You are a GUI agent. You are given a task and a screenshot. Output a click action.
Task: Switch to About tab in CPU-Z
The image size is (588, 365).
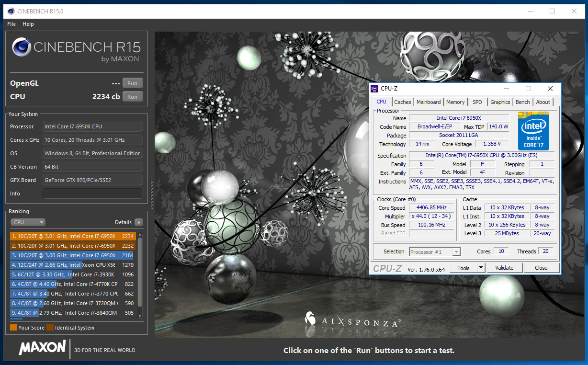coord(543,102)
